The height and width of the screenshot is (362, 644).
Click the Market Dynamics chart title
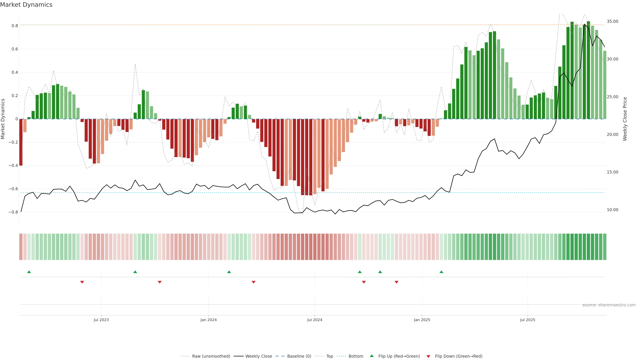point(26,5)
